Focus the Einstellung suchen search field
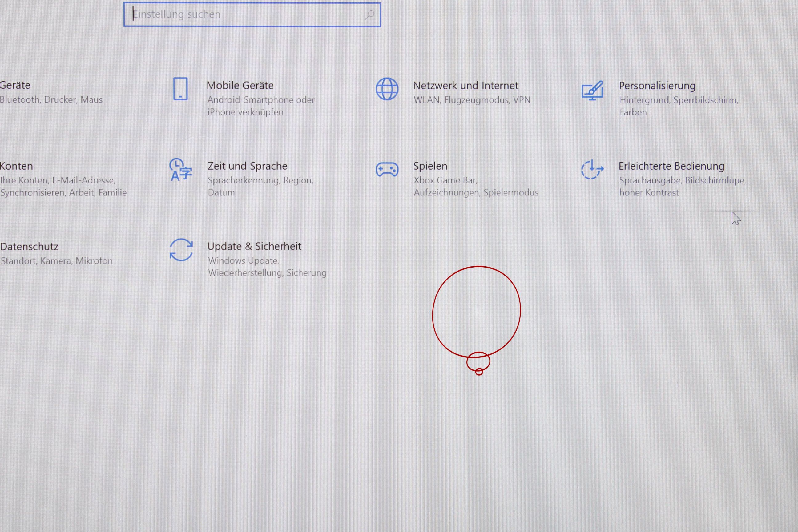The width and height of the screenshot is (798, 532). 244,14
